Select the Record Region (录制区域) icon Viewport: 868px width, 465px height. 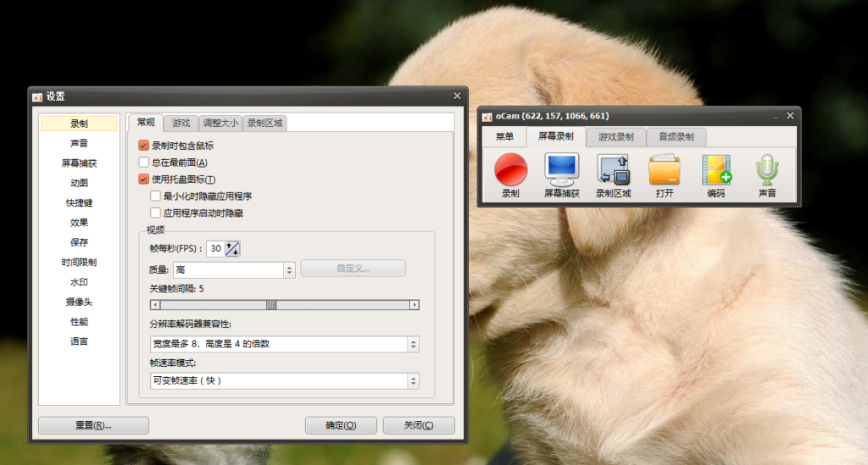point(613,169)
